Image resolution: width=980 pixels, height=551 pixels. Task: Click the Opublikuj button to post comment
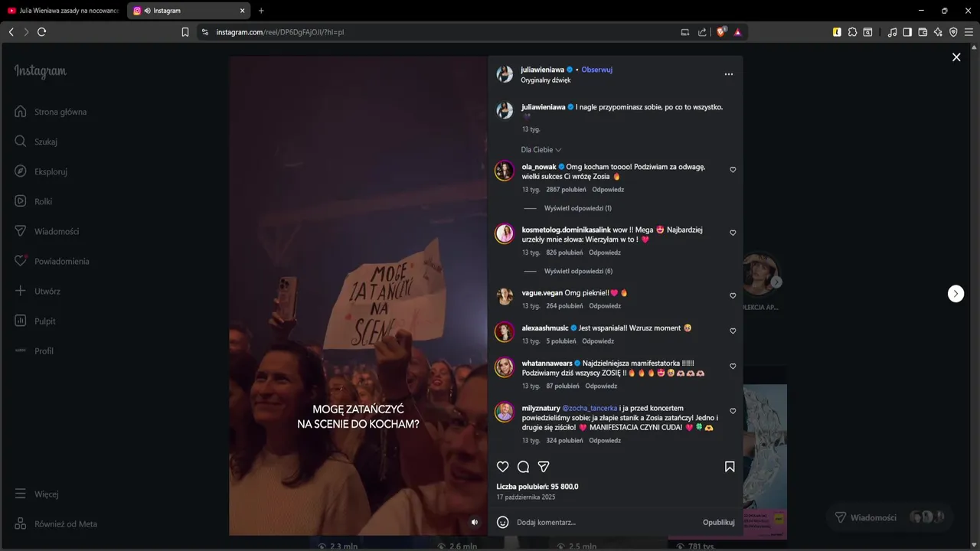click(719, 523)
